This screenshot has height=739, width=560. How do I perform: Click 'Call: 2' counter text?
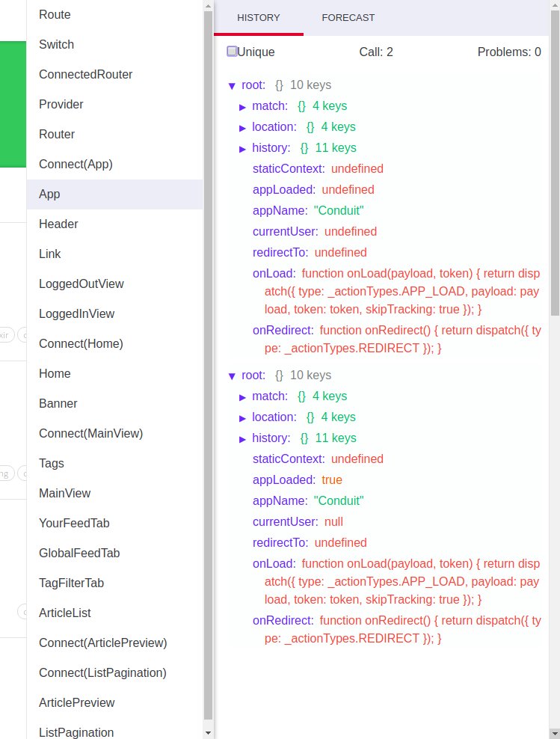click(376, 52)
